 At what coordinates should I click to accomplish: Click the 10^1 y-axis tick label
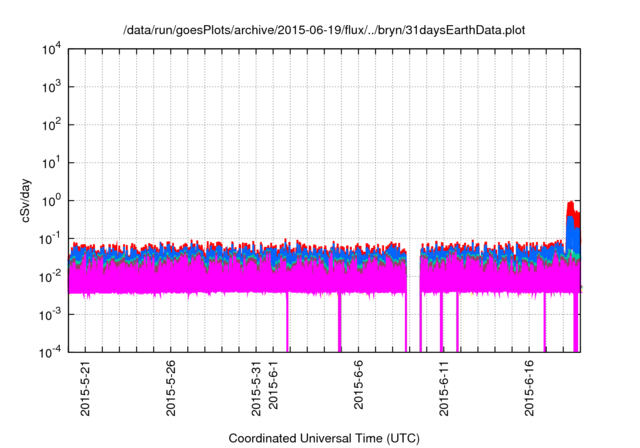[x=51, y=163]
